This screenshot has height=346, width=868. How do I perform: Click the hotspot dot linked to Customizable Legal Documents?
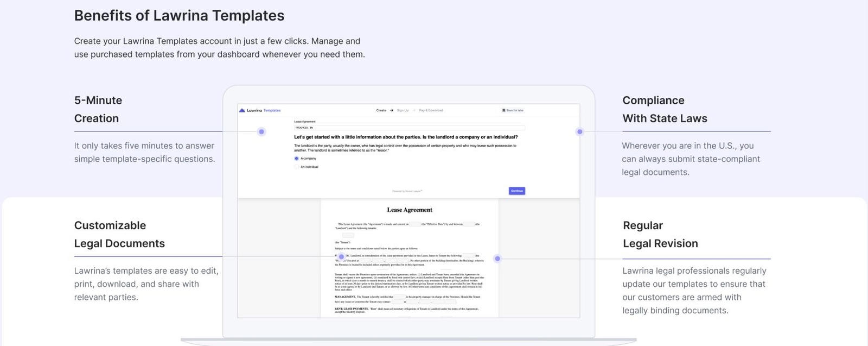[x=341, y=256]
